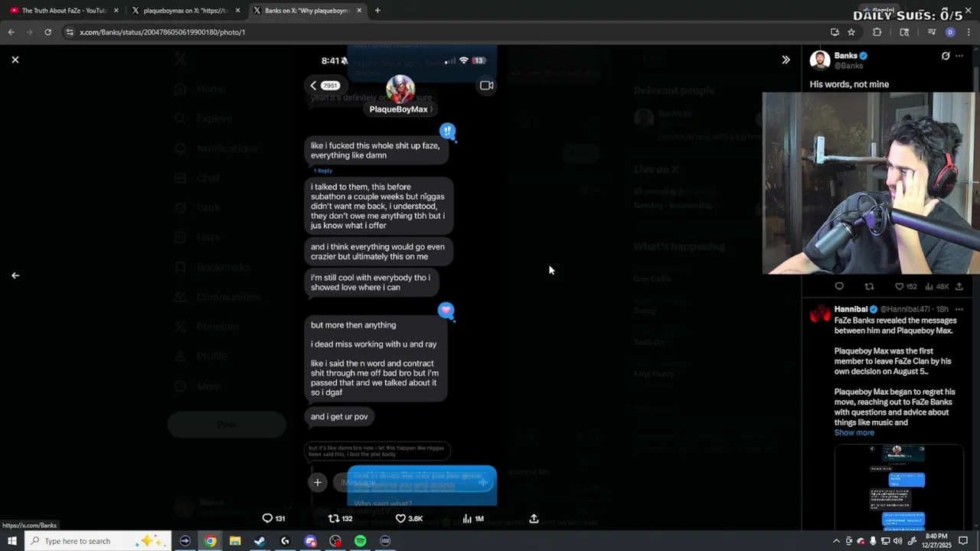
Task: Open more options on Hannibal's reply
Action: [x=959, y=309]
